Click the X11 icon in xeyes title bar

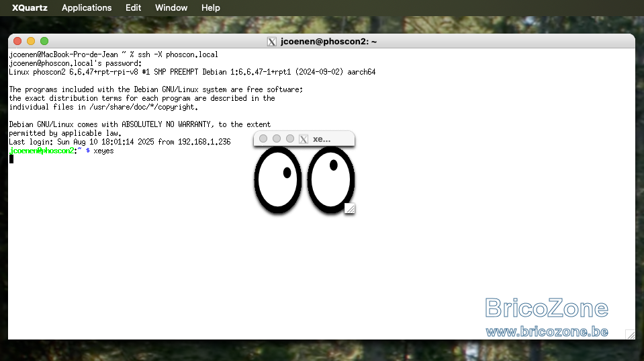coord(303,139)
